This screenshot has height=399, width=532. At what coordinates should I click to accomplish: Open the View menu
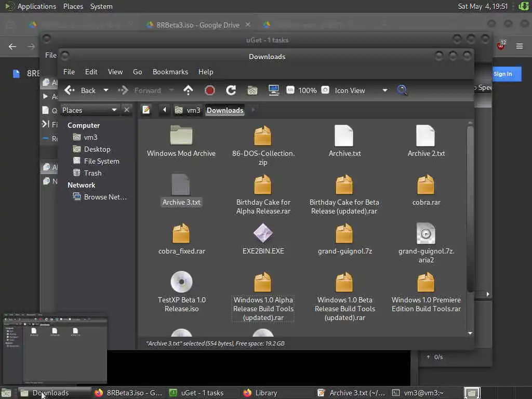(115, 72)
